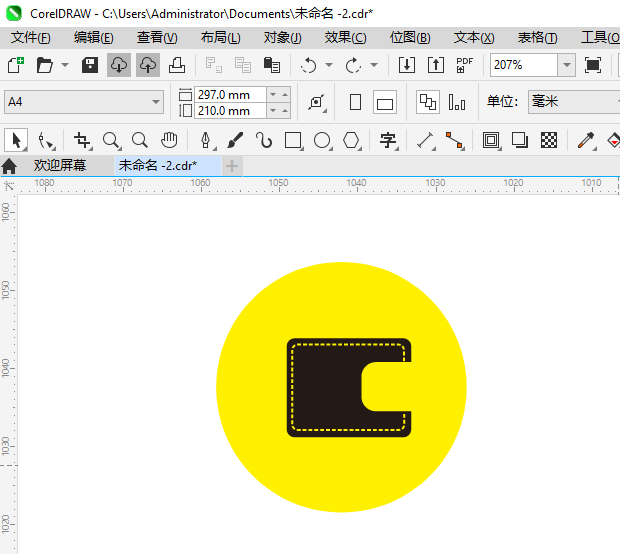Select the Transparency checkerboard tool

tap(549, 140)
